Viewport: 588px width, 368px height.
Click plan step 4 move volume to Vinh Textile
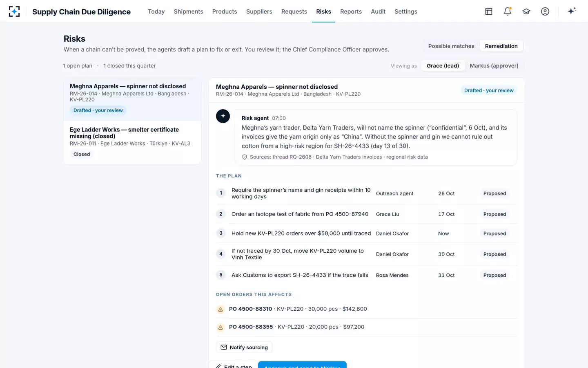(x=367, y=254)
